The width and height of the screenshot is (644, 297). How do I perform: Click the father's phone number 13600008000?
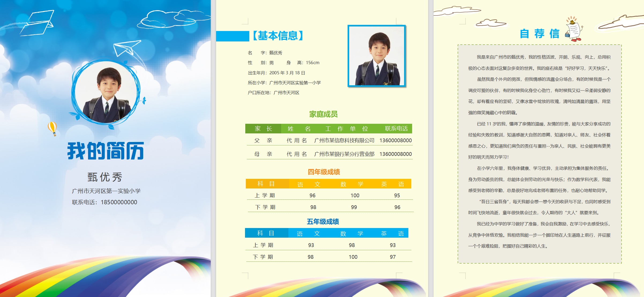[396, 141]
